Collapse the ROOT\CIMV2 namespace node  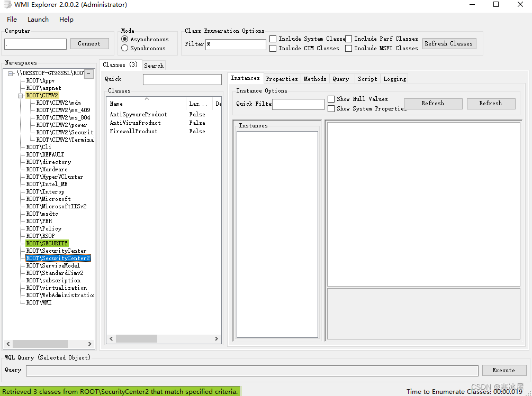click(x=20, y=96)
